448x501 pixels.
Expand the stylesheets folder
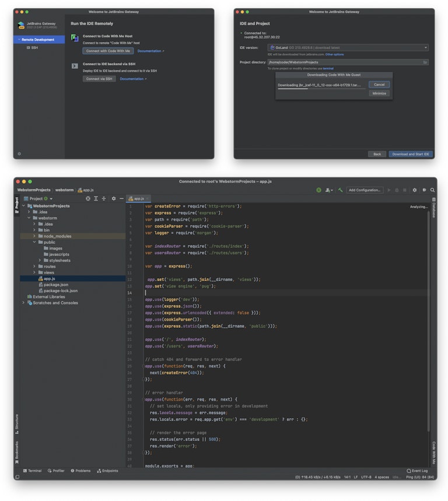tap(40, 260)
